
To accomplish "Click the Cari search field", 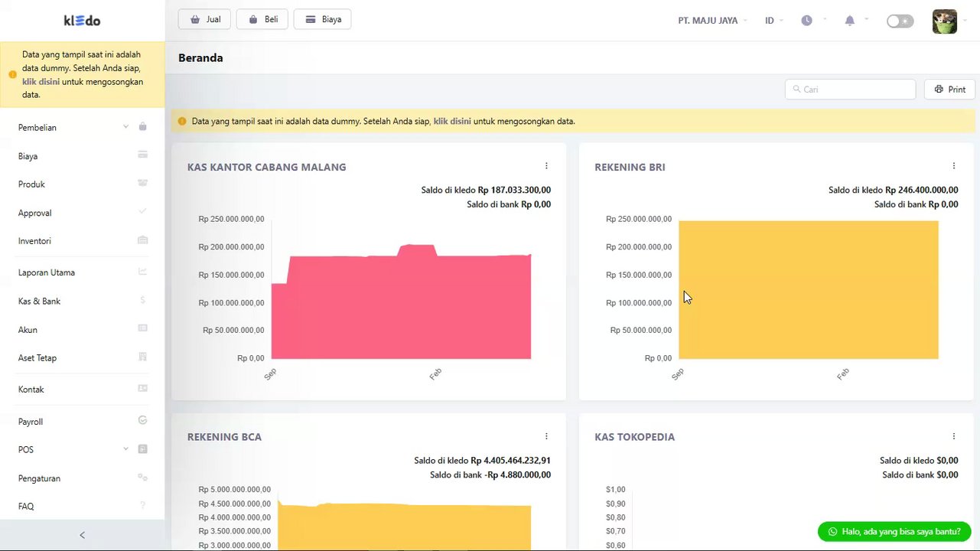I will pyautogui.click(x=850, y=90).
